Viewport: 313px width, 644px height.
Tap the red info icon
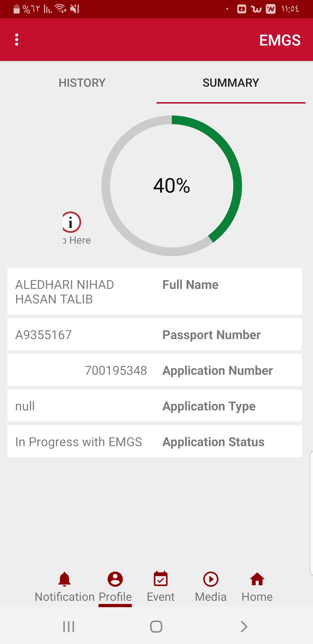tap(71, 222)
